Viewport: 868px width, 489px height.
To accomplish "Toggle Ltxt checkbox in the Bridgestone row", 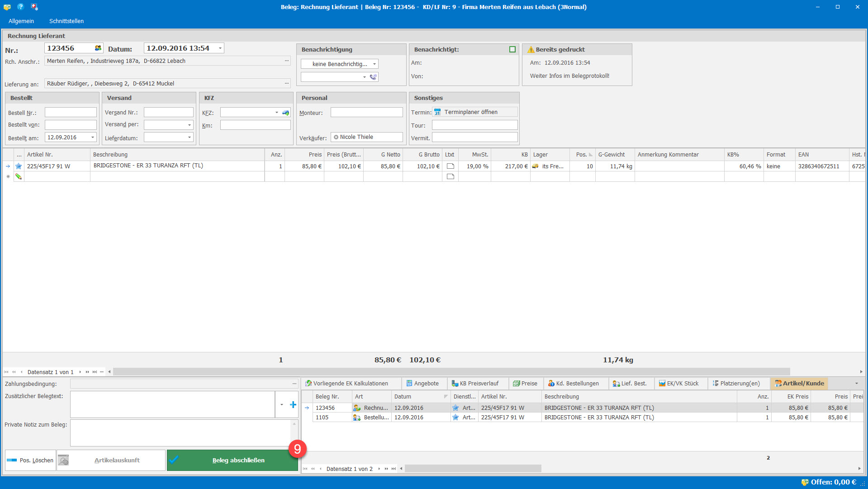I will coord(450,166).
